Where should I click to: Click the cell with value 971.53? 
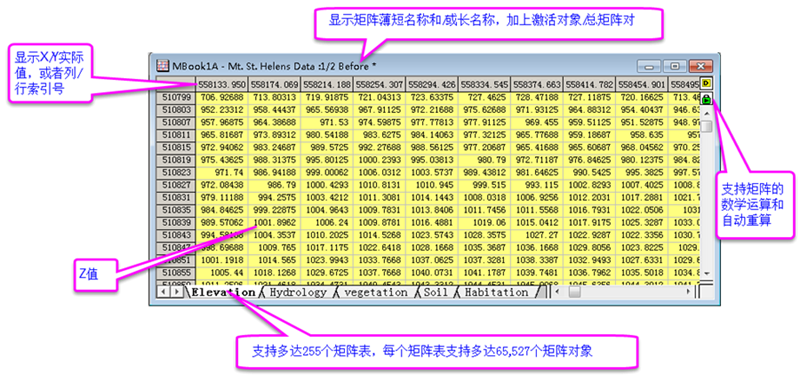(x=327, y=122)
